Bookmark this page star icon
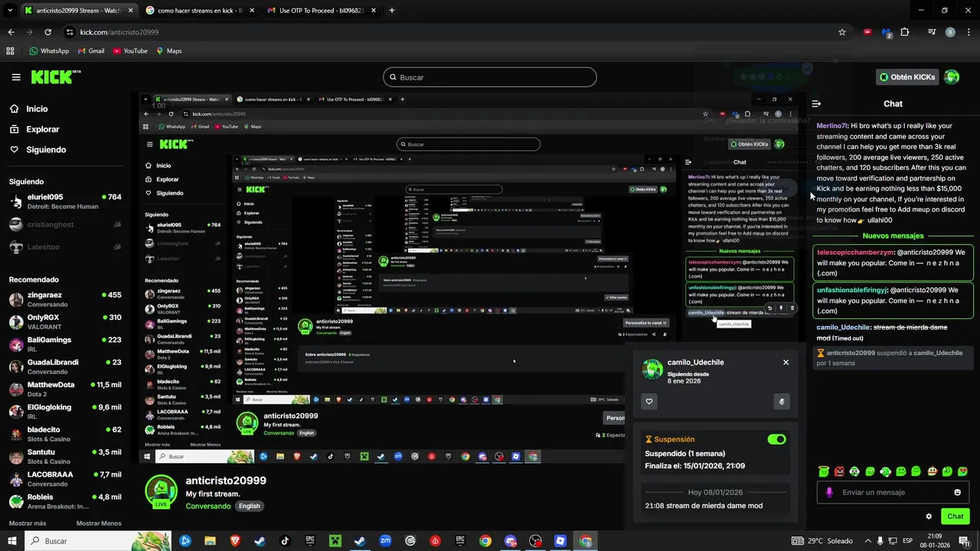The width and height of the screenshot is (980, 551). coord(842,32)
